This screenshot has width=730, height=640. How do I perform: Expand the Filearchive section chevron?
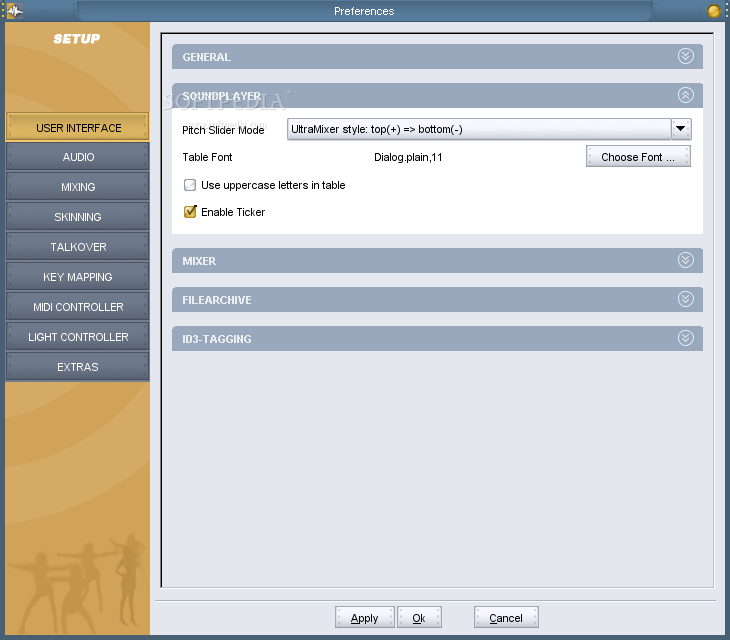point(685,299)
